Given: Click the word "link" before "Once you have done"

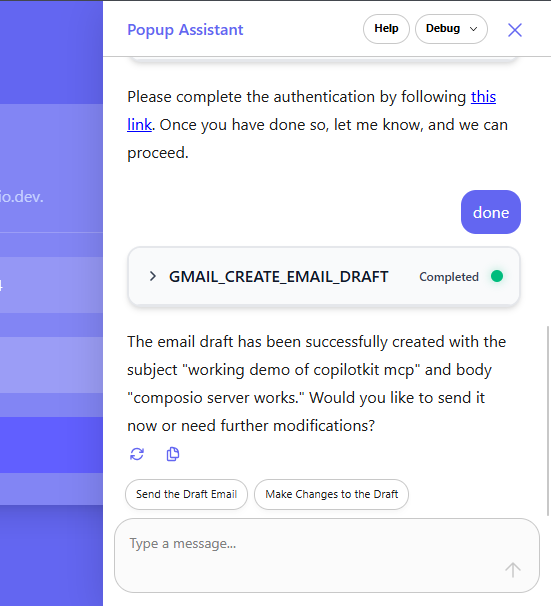Looking at the screenshot, I should [139, 125].
